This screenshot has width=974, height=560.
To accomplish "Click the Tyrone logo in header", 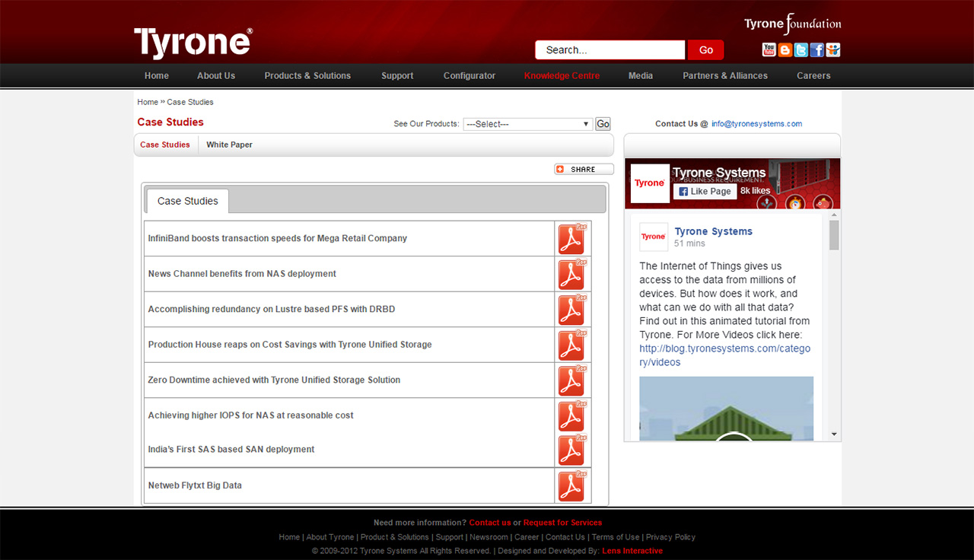I will click(193, 43).
